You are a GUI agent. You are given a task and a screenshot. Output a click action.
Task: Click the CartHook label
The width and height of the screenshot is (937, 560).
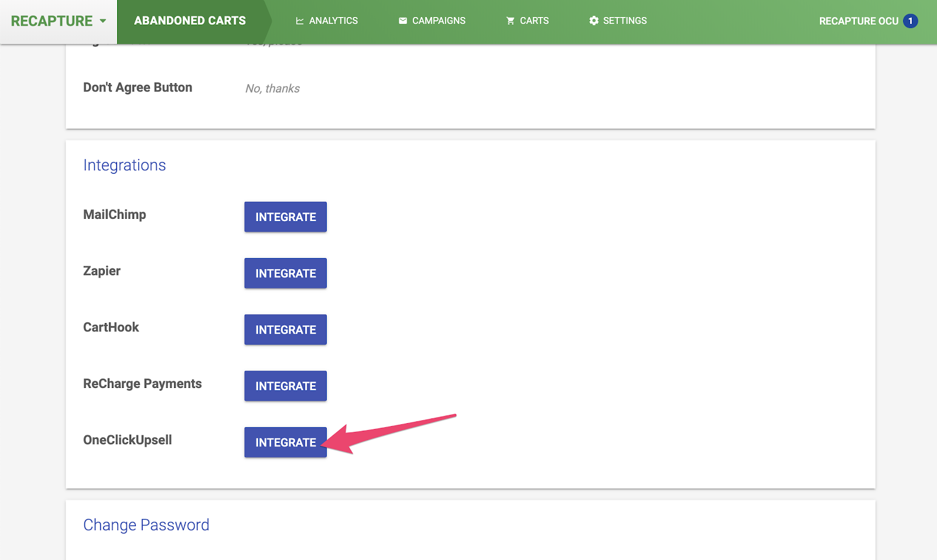tap(111, 327)
